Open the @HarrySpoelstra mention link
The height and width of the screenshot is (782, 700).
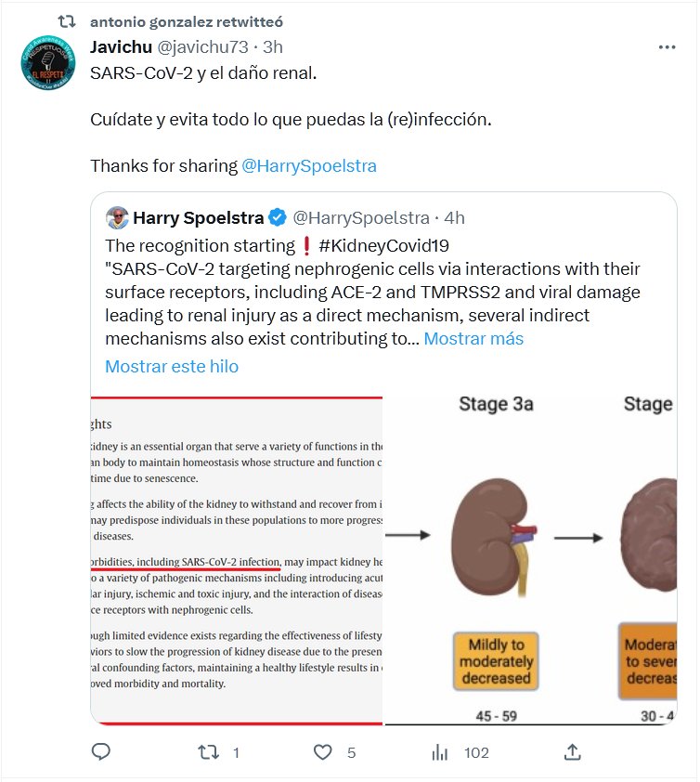coord(309,166)
